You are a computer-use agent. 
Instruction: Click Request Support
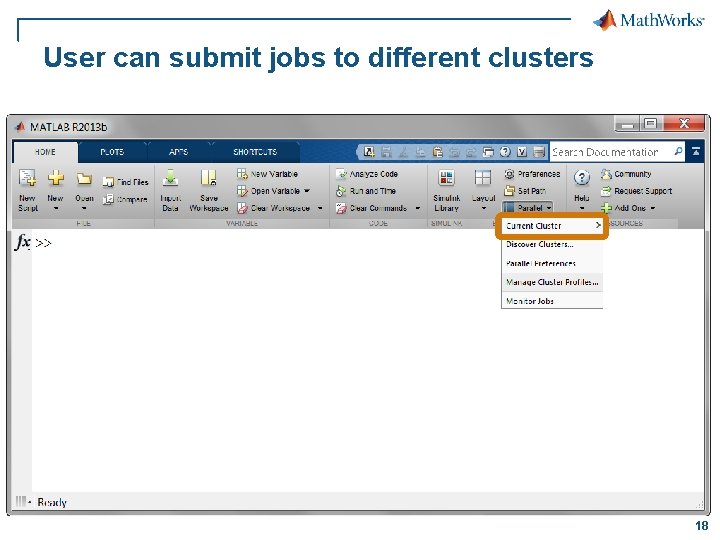[x=636, y=191]
